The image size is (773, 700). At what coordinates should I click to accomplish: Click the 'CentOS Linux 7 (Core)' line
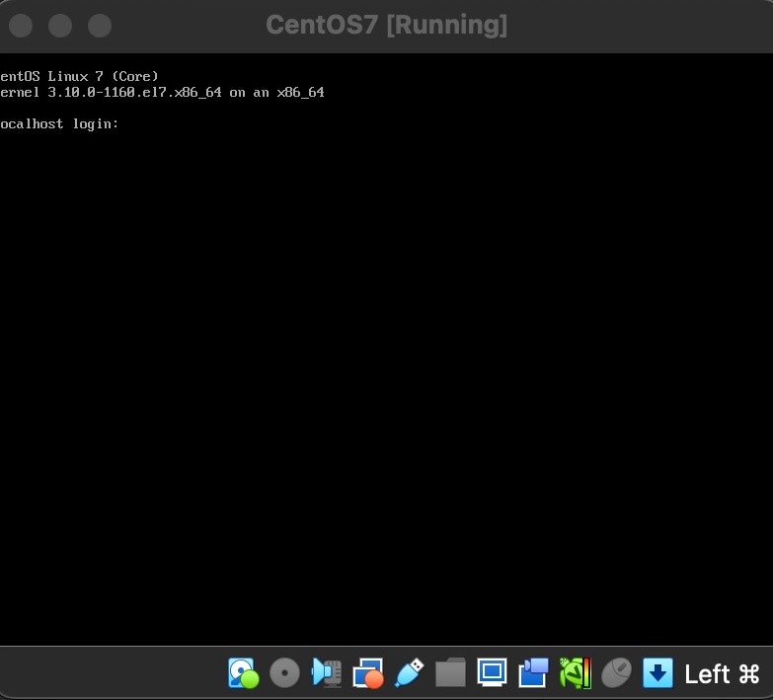tap(79, 76)
